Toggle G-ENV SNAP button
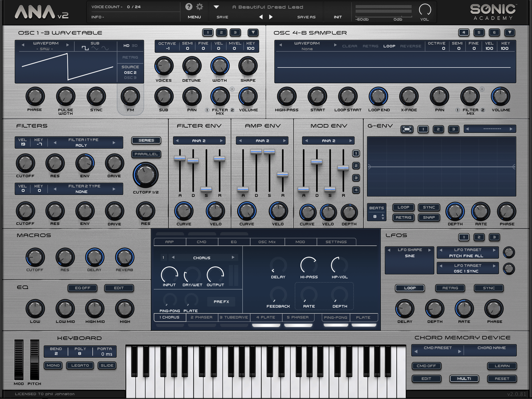This screenshot has height=399, width=532. [x=429, y=218]
